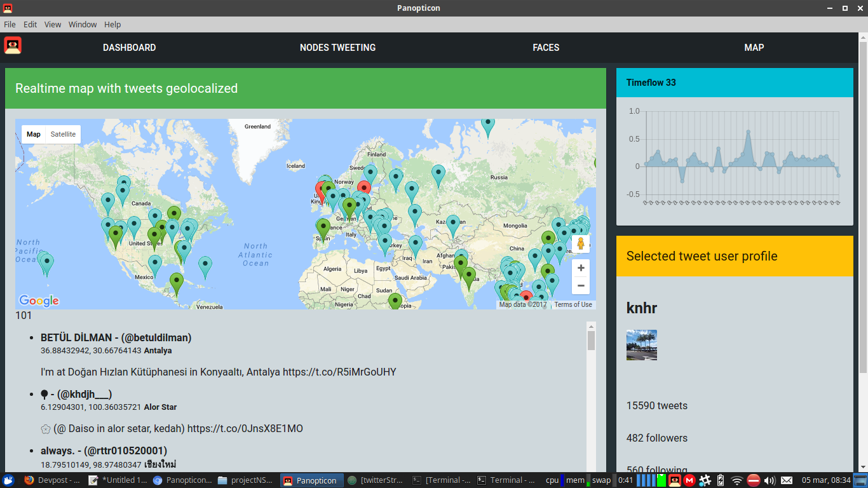Click the Panopticon logo icon in the header
This screenshot has width=868, height=488.
pyautogui.click(x=13, y=46)
